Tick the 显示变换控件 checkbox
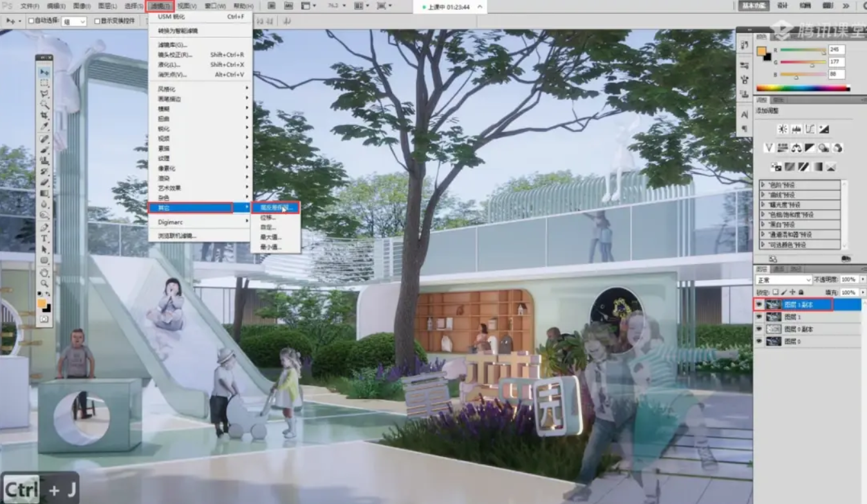Screen dimensions: 867x504 click(x=97, y=21)
